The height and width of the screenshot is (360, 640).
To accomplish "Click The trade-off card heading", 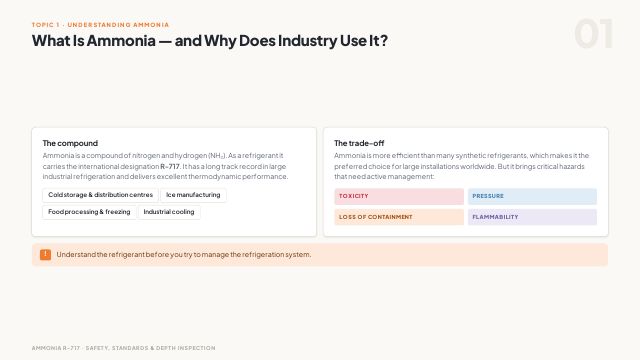I will click(x=359, y=143).
